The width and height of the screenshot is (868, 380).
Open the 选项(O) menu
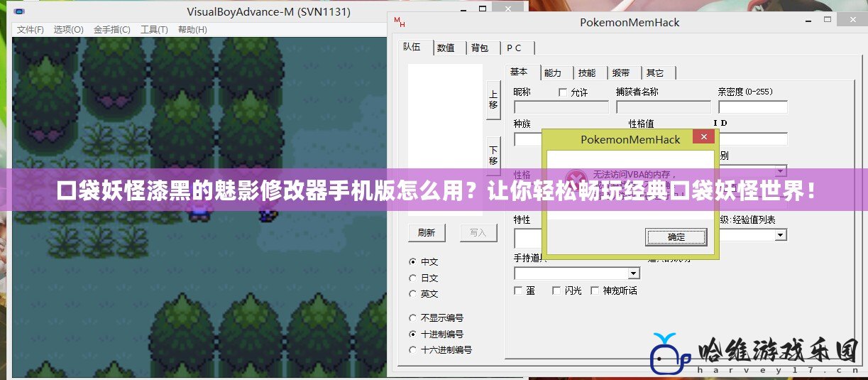tap(69, 29)
